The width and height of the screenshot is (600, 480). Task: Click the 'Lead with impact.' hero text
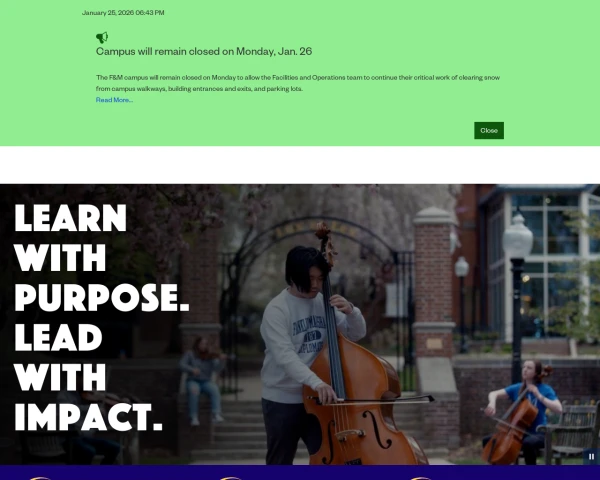[x=88, y=377]
